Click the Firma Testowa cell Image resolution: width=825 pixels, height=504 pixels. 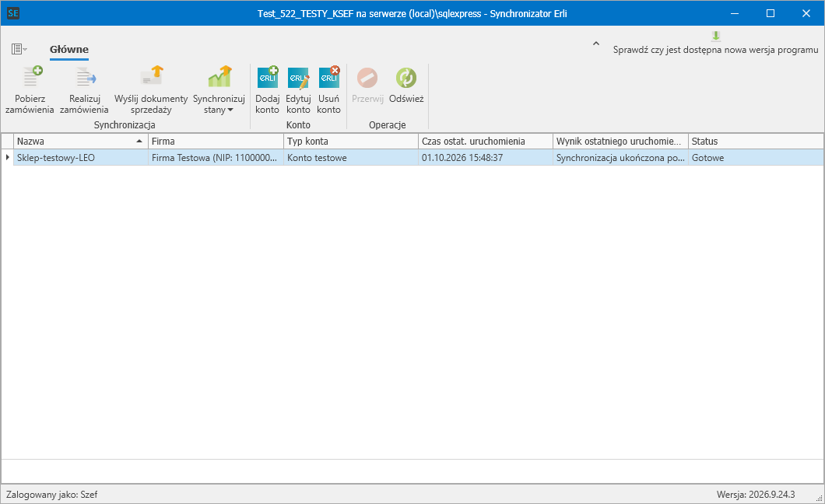pos(216,158)
